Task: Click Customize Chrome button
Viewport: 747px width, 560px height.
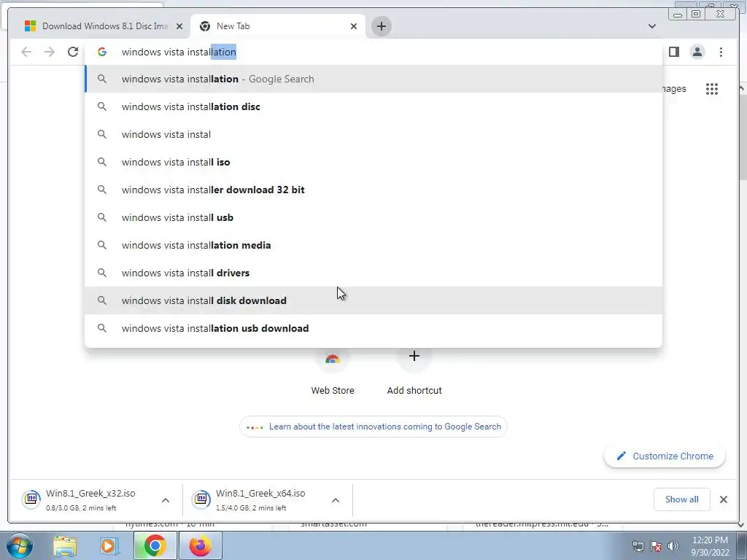Action: click(665, 456)
